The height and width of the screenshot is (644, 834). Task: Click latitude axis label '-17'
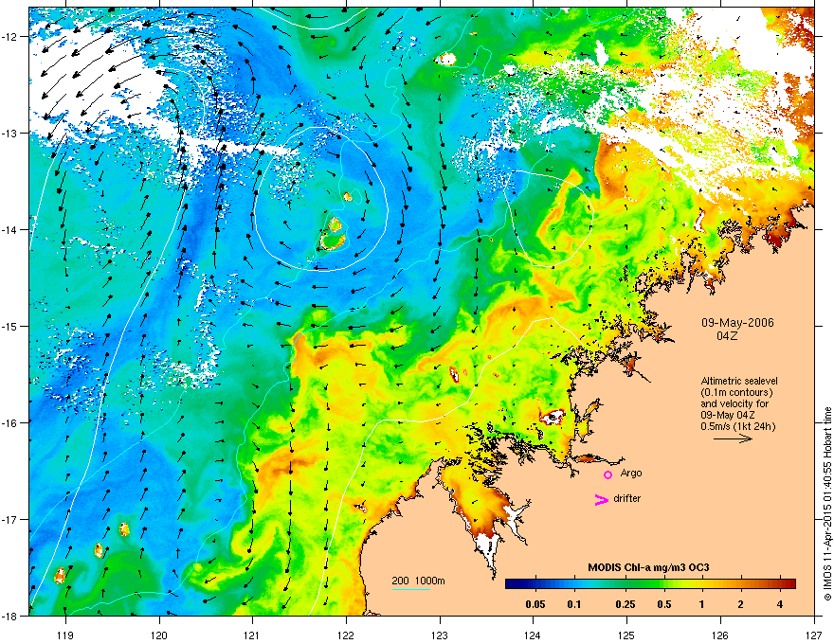coord(9,519)
